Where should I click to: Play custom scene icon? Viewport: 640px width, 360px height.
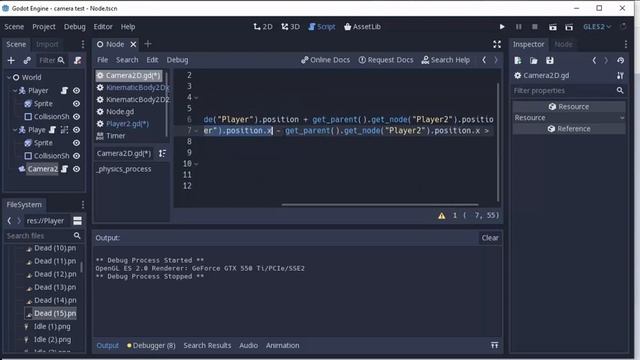tap(569, 27)
